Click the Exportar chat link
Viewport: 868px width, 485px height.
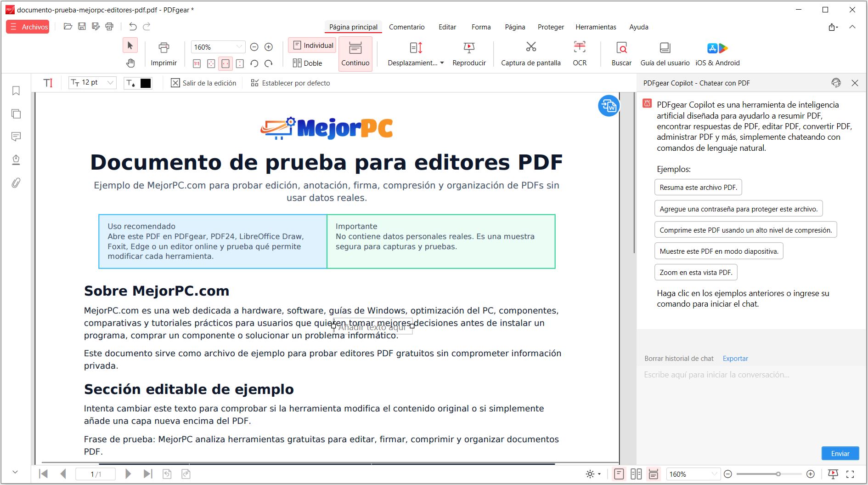735,359
